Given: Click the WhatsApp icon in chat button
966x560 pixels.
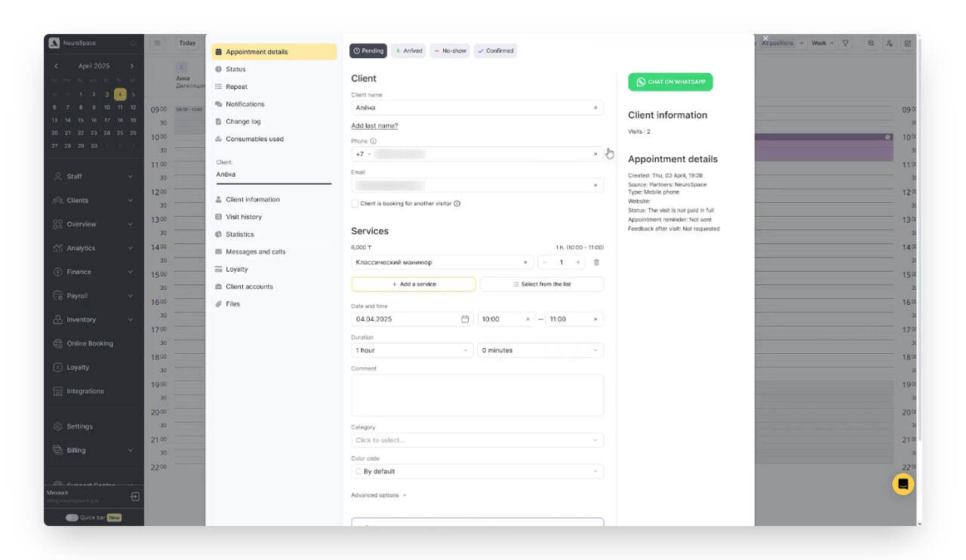Looking at the screenshot, I should tap(641, 82).
